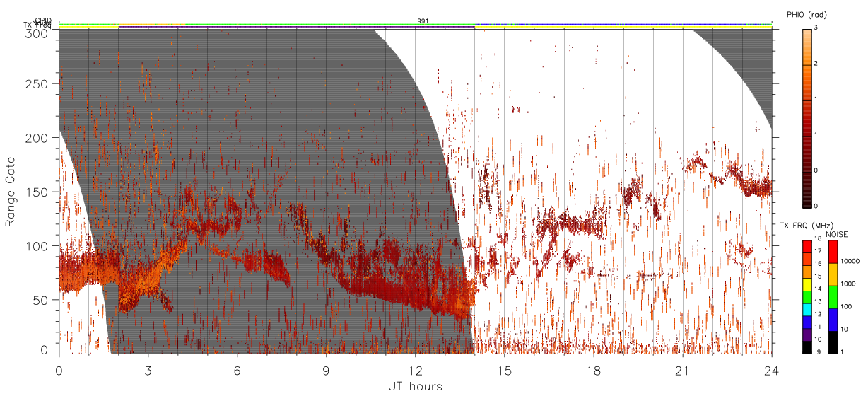Pick the green NOISE 100–1000 swatch

pyautogui.click(x=833, y=296)
